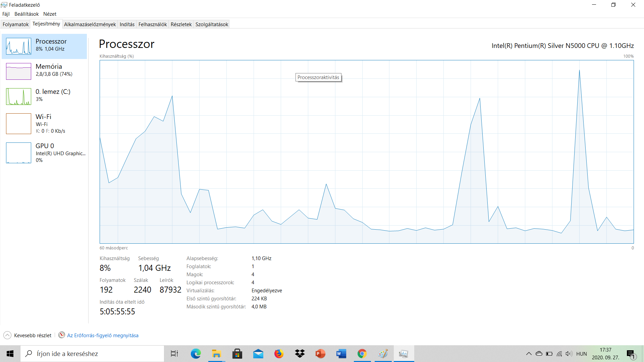Launch Firefox from the taskbar
Image resolution: width=644 pixels, height=362 pixels.
(x=279, y=354)
